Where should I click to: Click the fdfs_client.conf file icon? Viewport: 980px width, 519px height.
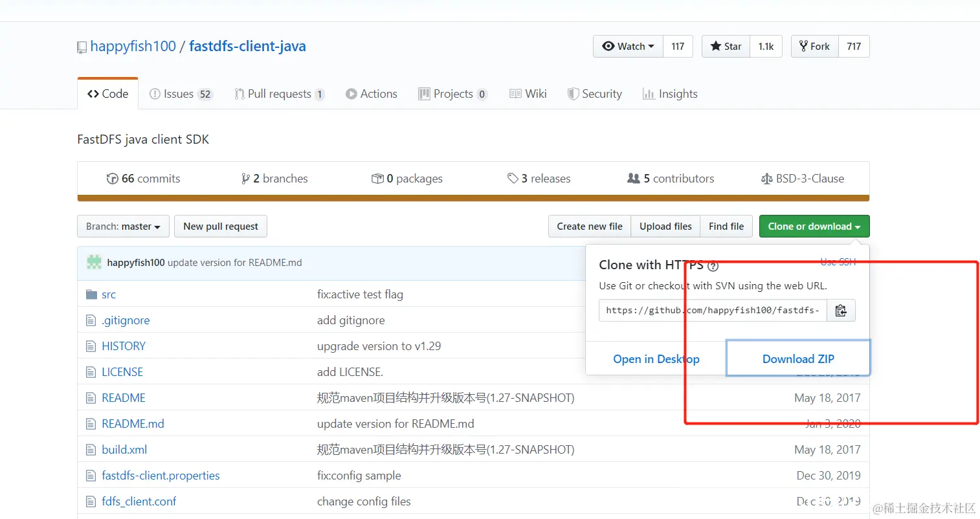click(91, 502)
